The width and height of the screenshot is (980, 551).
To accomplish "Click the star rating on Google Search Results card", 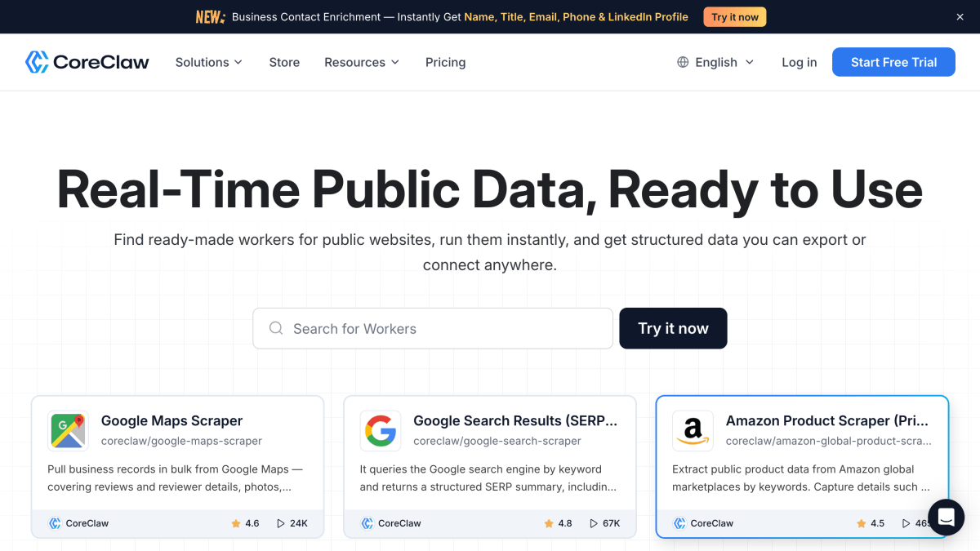I will pos(558,523).
